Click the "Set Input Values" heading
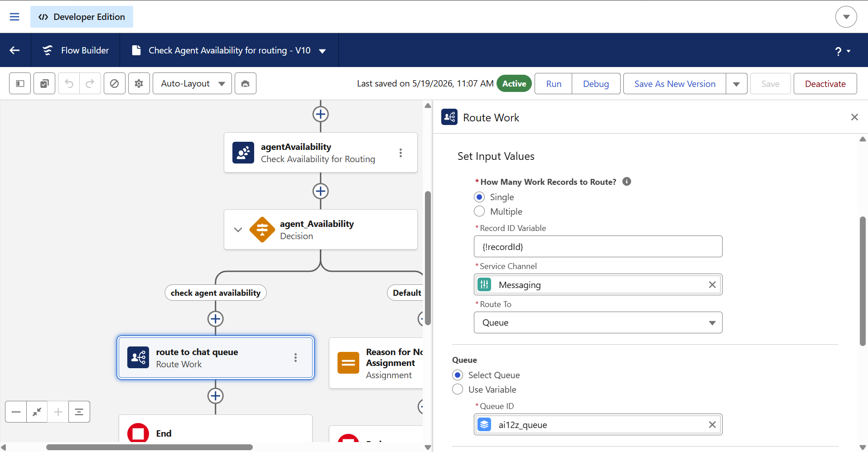The width and height of the screenshot is (868, 452). click(496, 156)
